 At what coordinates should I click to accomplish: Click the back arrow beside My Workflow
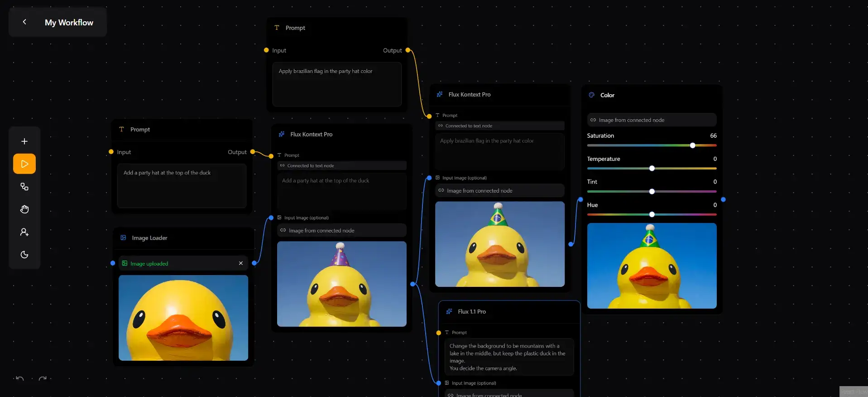coord(24,22)
